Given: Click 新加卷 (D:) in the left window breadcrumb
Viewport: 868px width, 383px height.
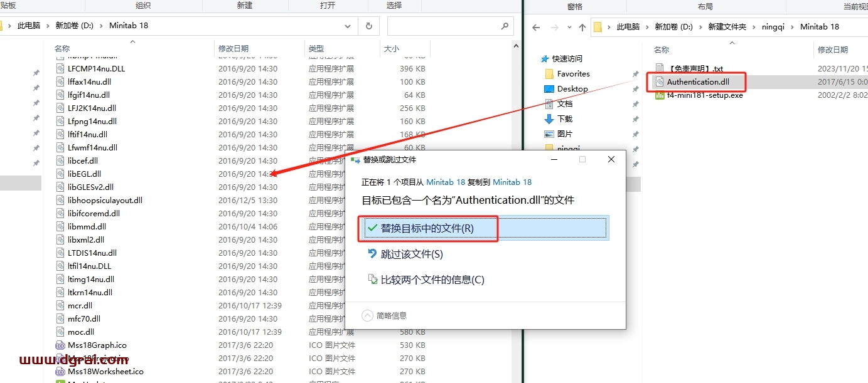Looking at the screenshot, I should 74,26.
